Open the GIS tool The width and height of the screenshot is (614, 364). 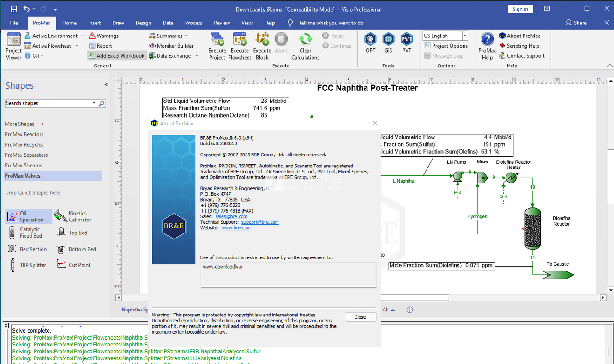pos(388,43)
